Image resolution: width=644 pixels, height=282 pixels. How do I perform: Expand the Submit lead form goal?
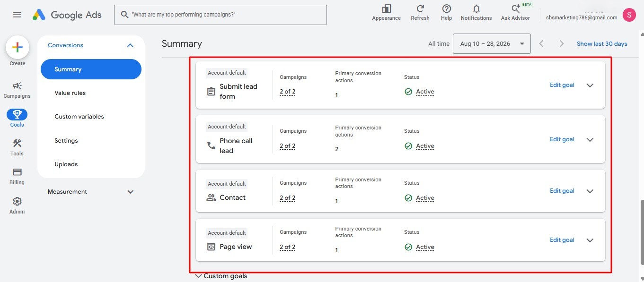click(x=590, y=85)
